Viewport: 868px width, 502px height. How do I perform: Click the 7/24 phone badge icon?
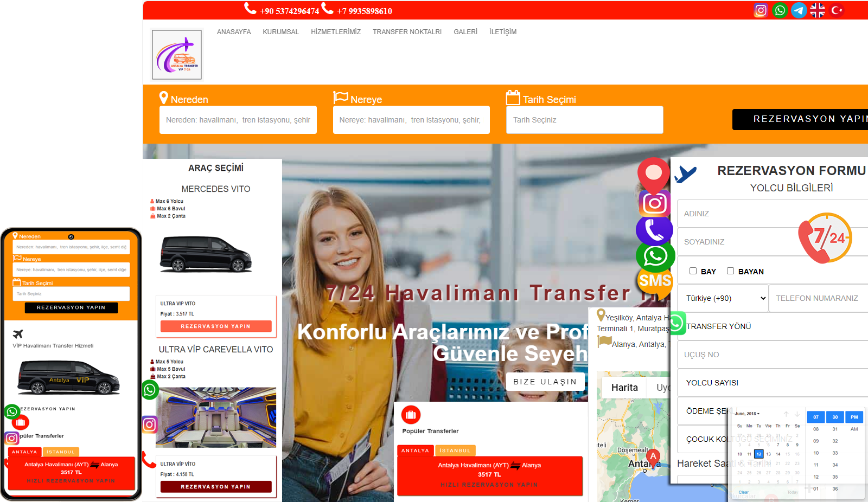click(825, 238)
